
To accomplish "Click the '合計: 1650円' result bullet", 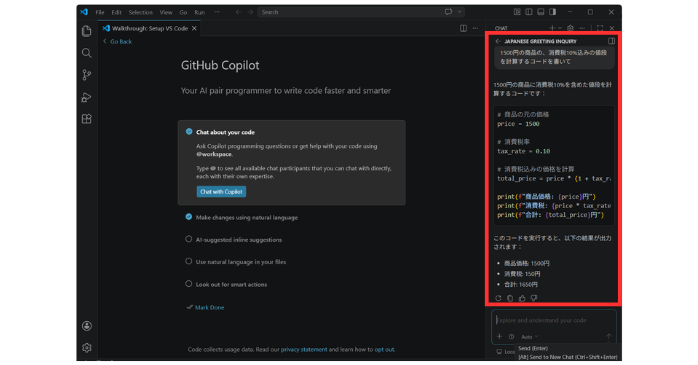I will [x=520, y=284].
